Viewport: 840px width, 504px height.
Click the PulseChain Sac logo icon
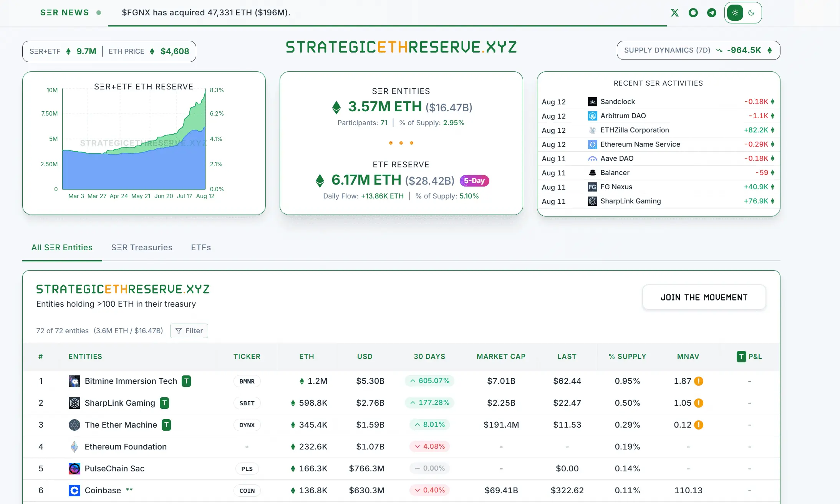point(75,469)
